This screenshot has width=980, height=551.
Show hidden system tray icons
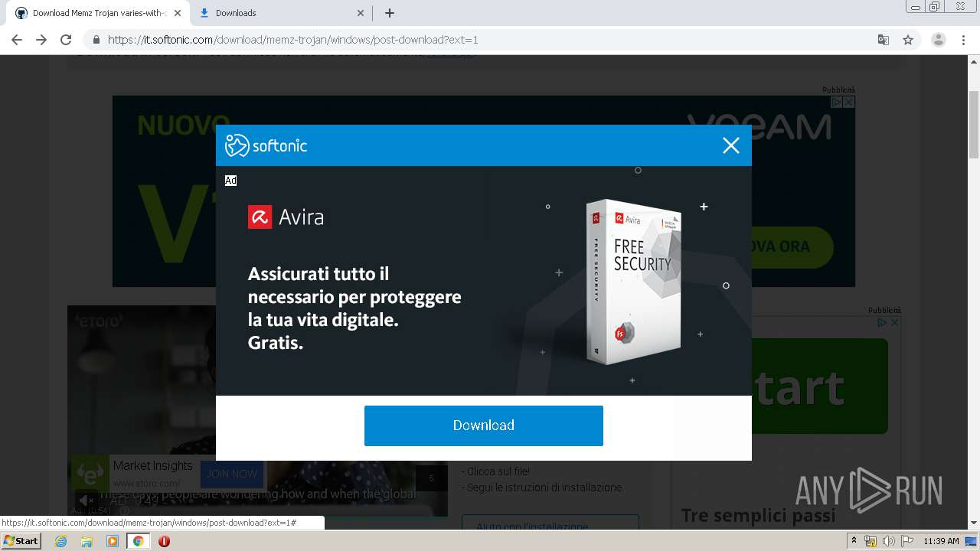click(x=854, y=541)
